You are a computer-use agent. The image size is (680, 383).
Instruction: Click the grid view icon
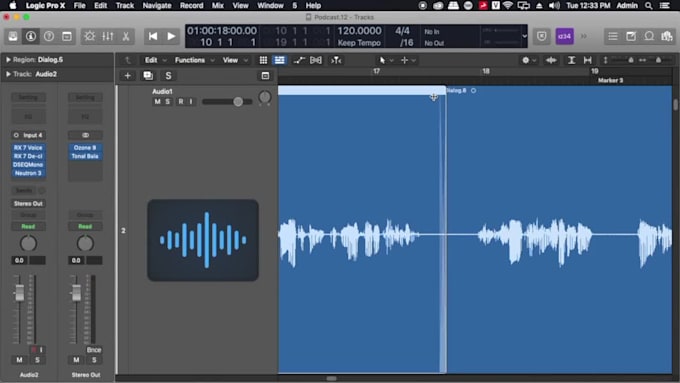(263, 60)
